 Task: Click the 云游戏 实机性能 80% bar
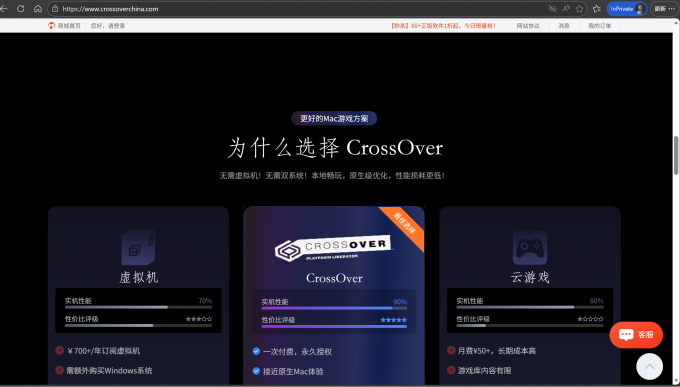point(530,307)
